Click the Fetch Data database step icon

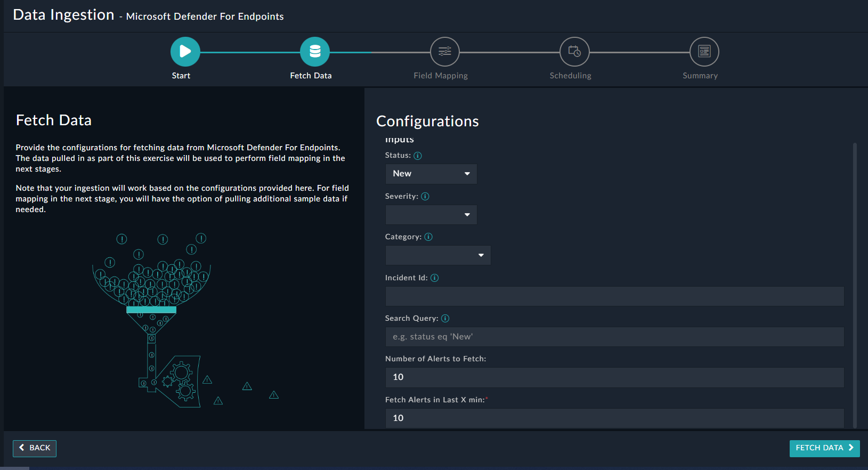tap(315, 52)
